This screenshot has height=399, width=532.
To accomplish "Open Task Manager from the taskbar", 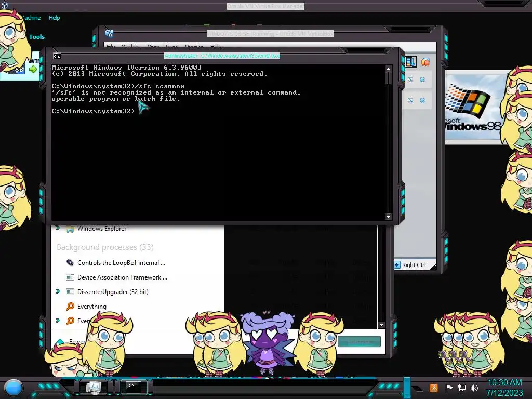I will click(x=93, y=387).
